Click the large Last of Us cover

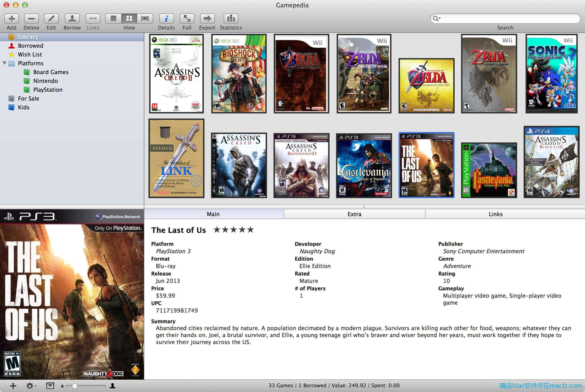tap(72, 294)
